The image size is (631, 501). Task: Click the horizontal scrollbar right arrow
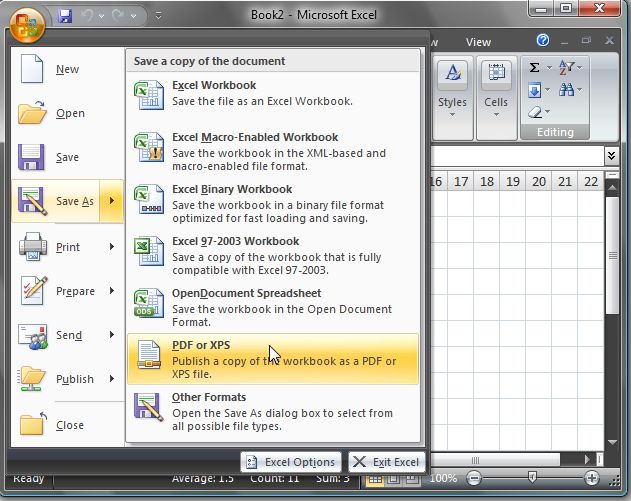click(x=587, y=460)
